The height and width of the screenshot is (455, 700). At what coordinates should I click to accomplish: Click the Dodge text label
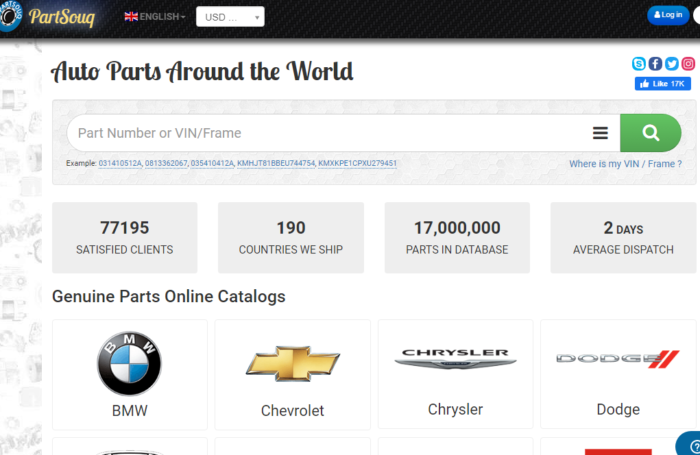point(618,409)
